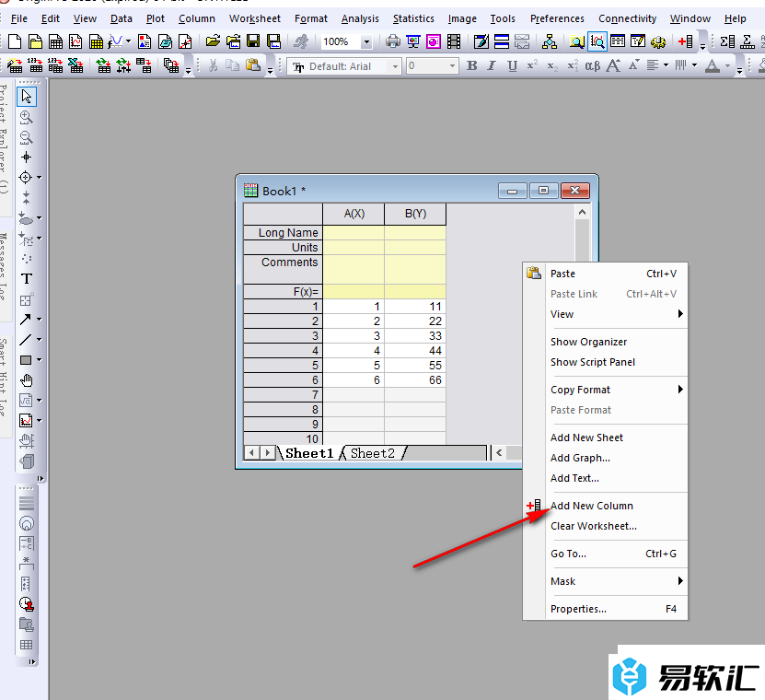
Task: Expand the Data Reader tool options arrow
Action: (40, 177)
